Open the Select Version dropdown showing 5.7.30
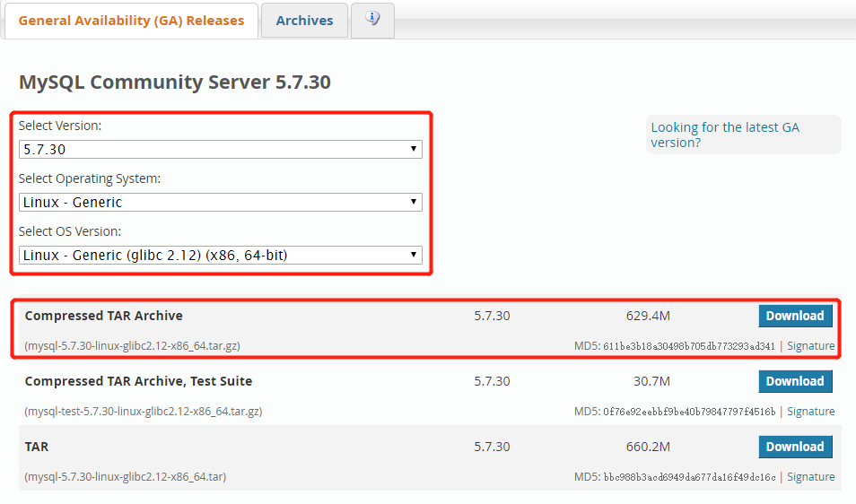 [221, 150]
